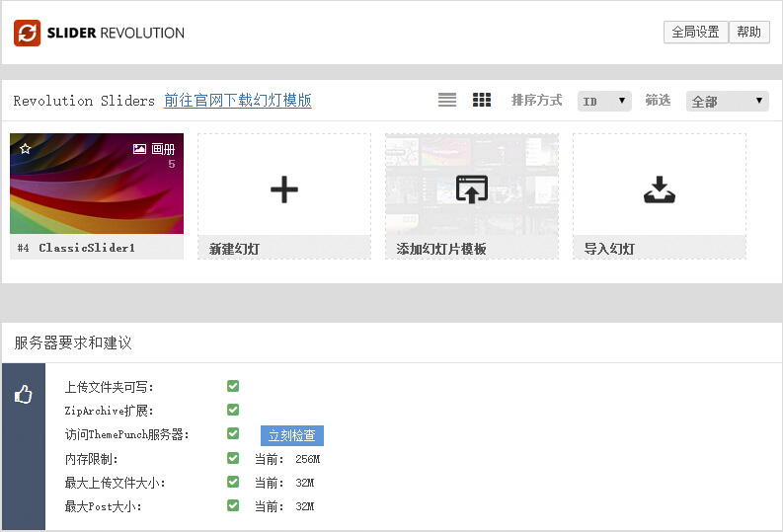Click the Revolution Sliders heading
The width and height of the screenshot is (783, 532).
point(84,101)
